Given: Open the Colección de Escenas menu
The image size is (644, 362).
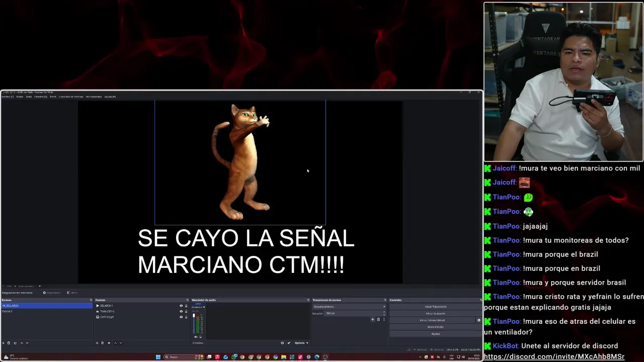Looking at the screenshot, I should pos(71,97).
